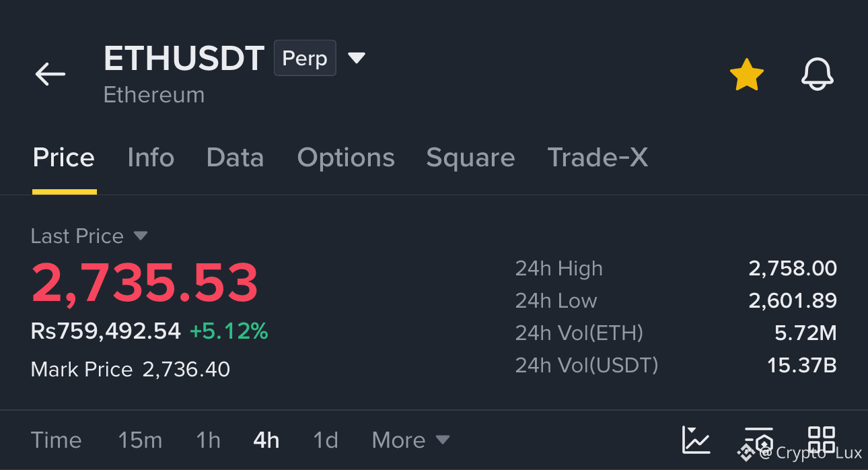The height and width of the screenshot is (470, 868).
Task: Open the Trade-X tab
Action: point(598,158)
